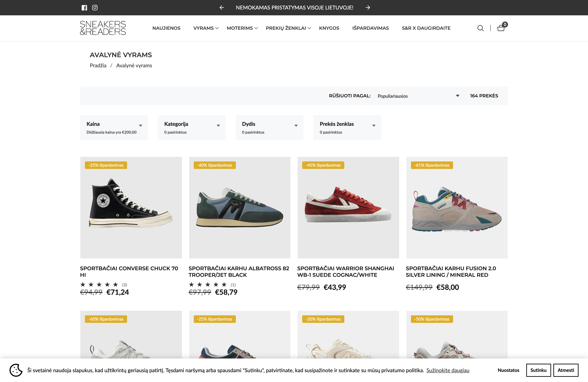Click the right arrow on promo banner
The image size is (588, 382).
[368, 8]
